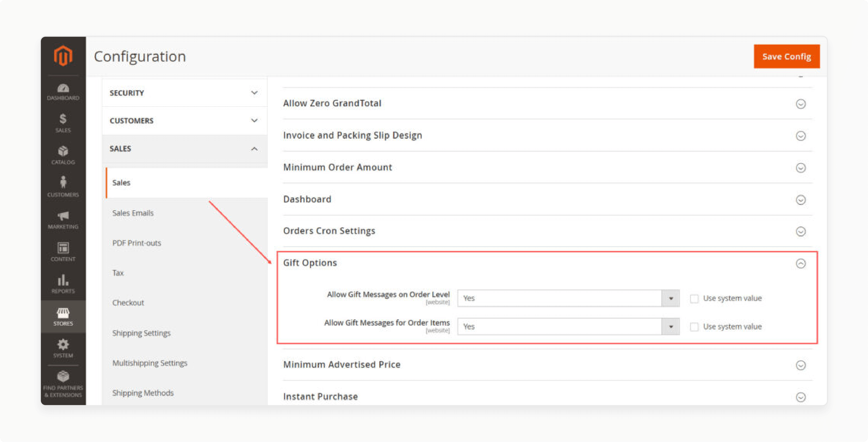868x442 pixels.
Task: Open the Tax settings
Action: (x=118, y=273)
